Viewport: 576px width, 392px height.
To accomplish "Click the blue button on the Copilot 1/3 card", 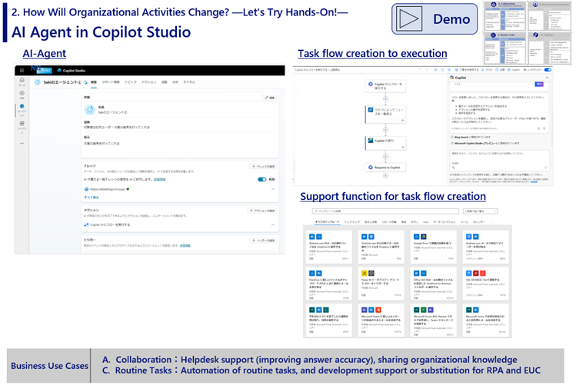I will pos(539,85).
